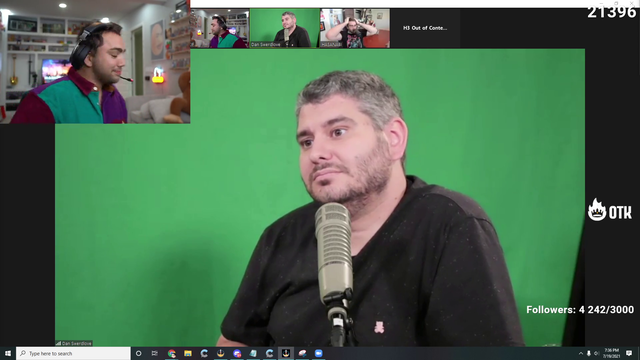This screenshot has width=640, height=360.
Task: Click the 'Type here to search' box
Action: click(73, 353)
